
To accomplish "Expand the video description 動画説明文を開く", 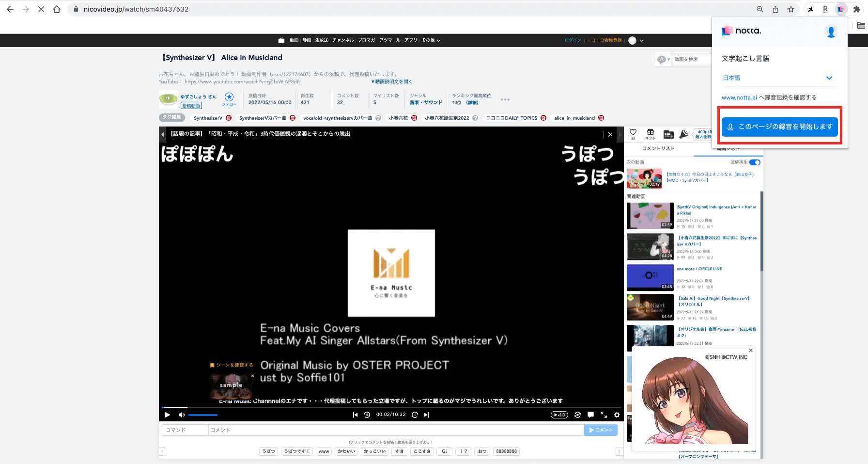I will click(391, 81).
